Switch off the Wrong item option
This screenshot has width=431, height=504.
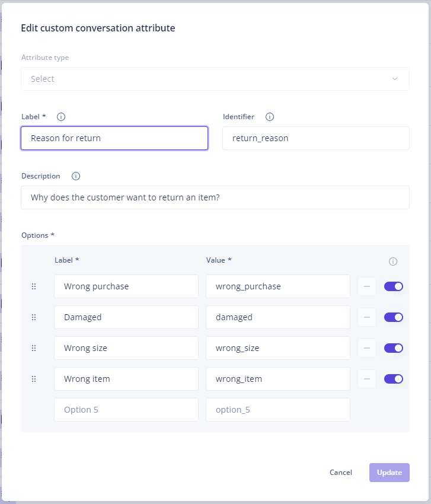point(394,379)
